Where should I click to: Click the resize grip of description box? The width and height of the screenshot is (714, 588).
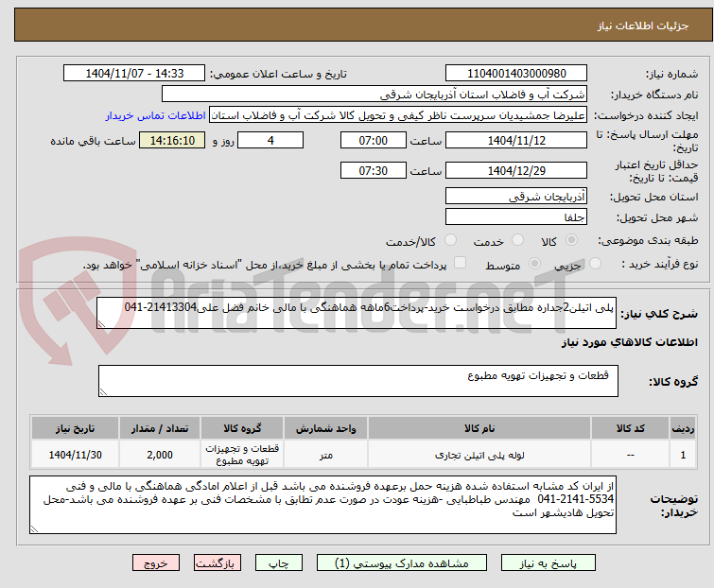click(x=101, y=324)
